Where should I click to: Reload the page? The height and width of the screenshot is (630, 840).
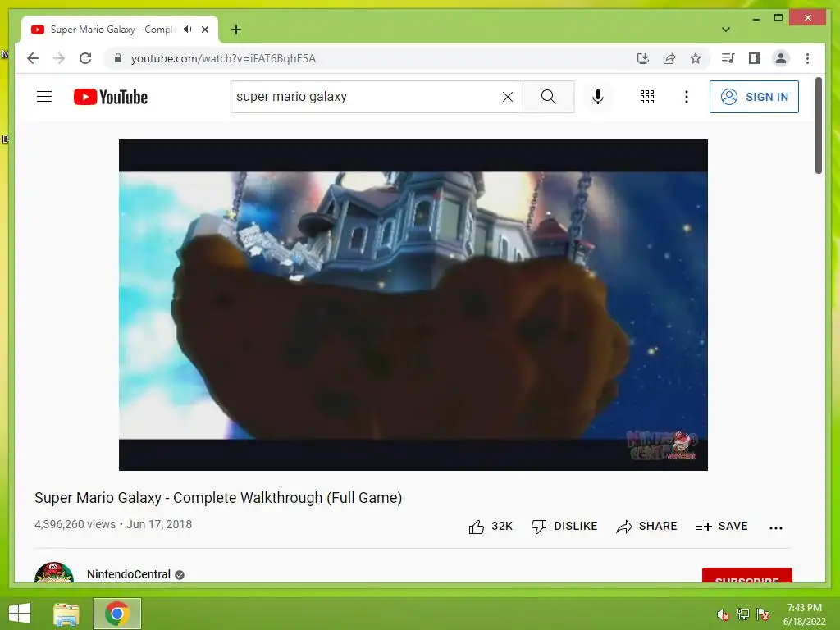coord(85,58)
